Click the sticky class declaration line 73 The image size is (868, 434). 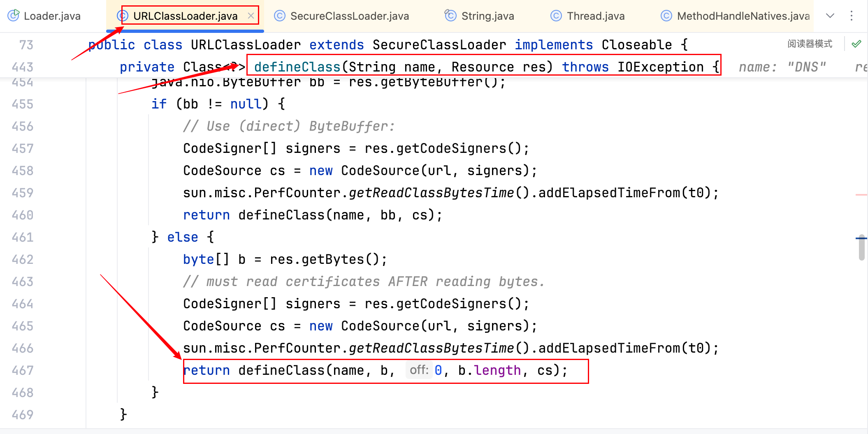(x=387, y=44)
